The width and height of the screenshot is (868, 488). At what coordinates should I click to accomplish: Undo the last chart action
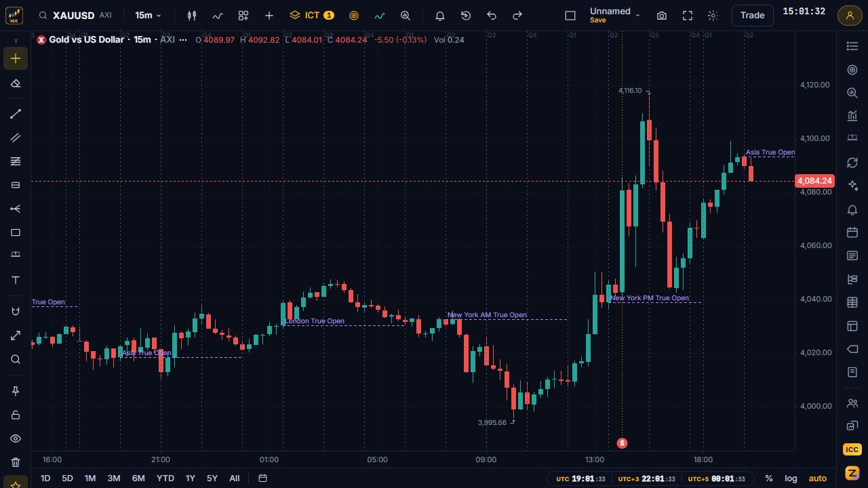(491, 15)
